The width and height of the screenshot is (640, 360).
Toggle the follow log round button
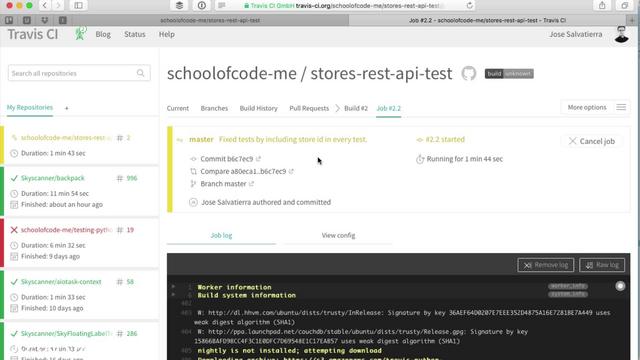(x=620, y=286)
